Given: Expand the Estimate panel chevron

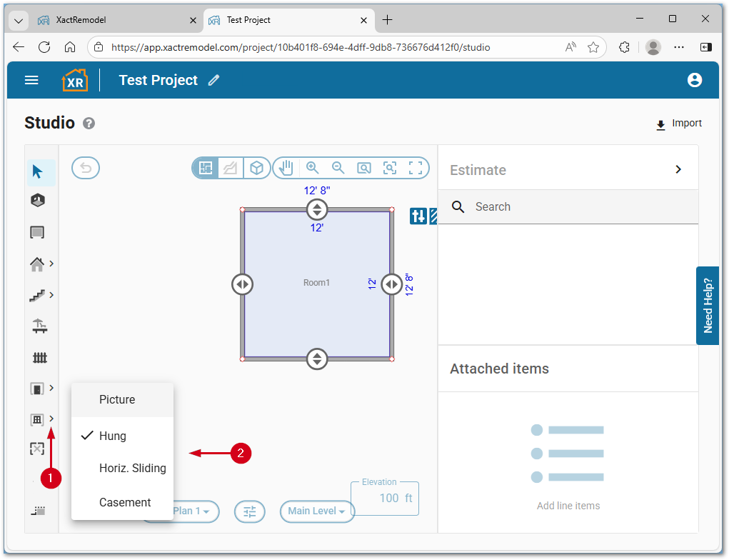Looking at the screenshot, I should pyautogui.click(x=678, y=170).
